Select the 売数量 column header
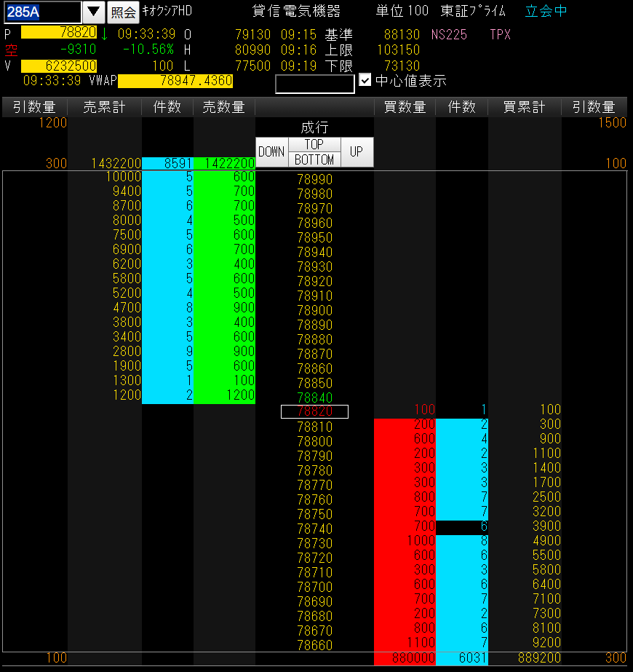 coord(223,107)
